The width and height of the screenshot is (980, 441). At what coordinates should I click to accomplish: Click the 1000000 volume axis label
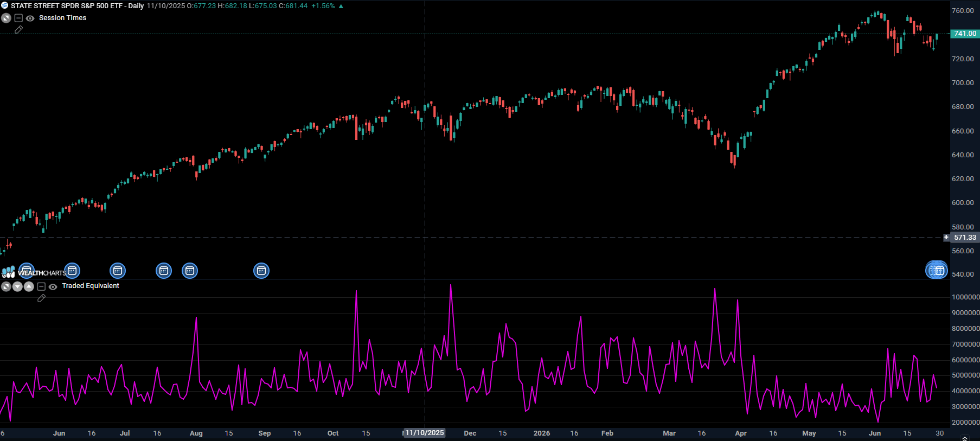pyautogui.click(x=966, y=297)
